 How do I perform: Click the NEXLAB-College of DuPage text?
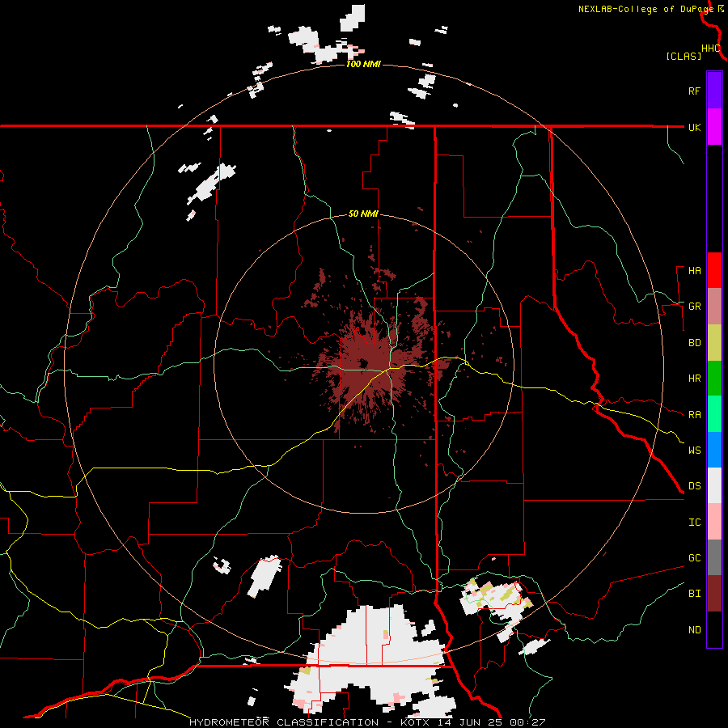645,9
